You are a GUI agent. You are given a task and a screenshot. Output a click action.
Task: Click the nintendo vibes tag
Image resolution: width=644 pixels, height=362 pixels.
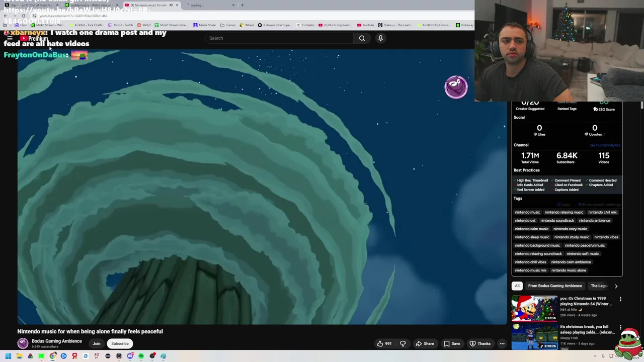606,237
